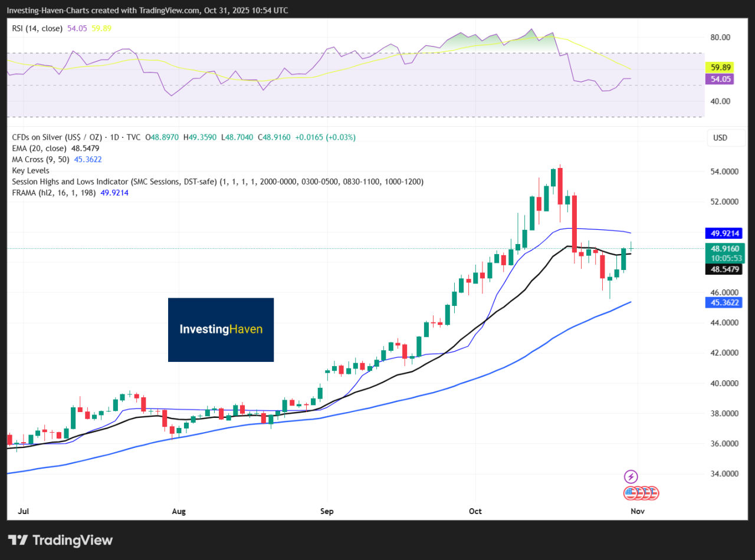755x560 pixels.
Task: Click the TradingView logo at bottom left
Action: (60, 540)
